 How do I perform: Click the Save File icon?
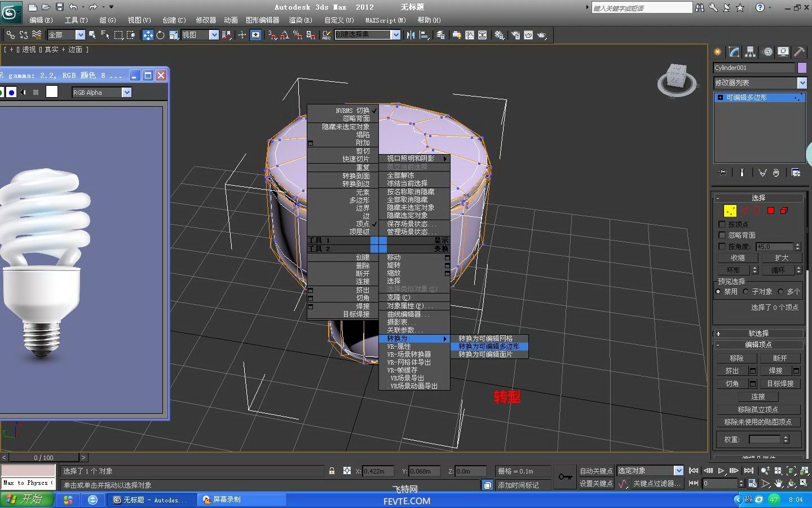59,7
